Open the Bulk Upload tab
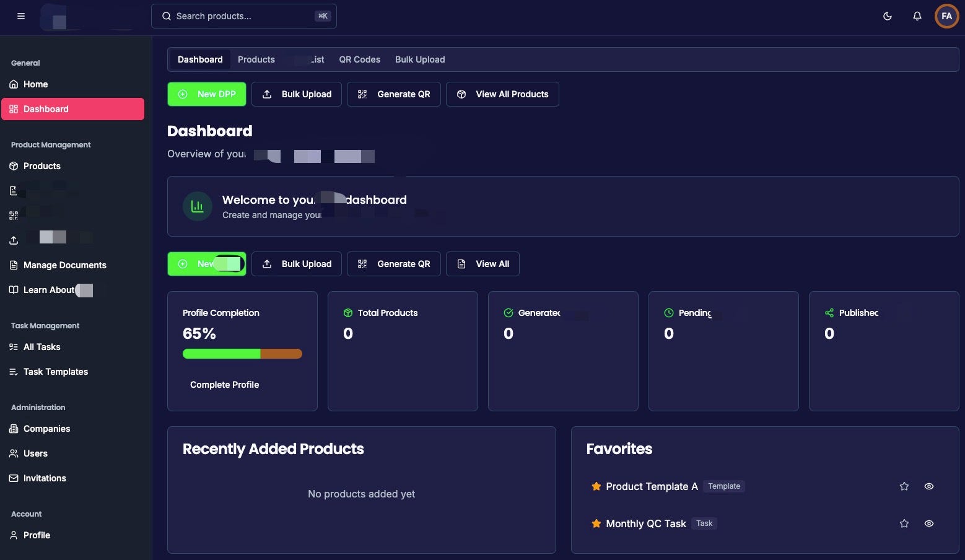 tap(420, 59)
